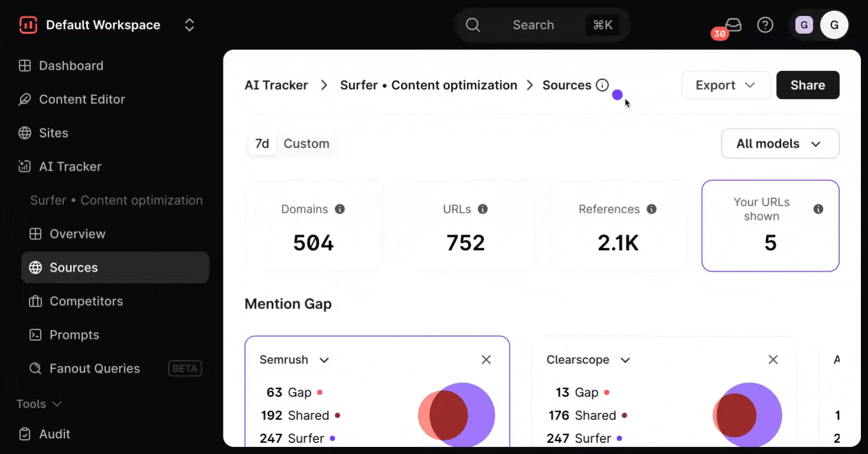The image size is (868, 454).
Task: Open AI Tracker in the sidebar
Action: point(70,167)
